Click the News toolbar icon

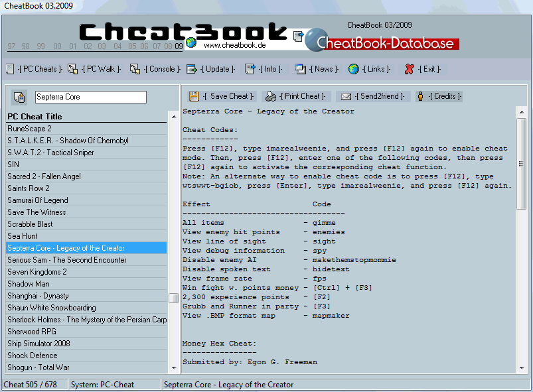pos(301,69)
